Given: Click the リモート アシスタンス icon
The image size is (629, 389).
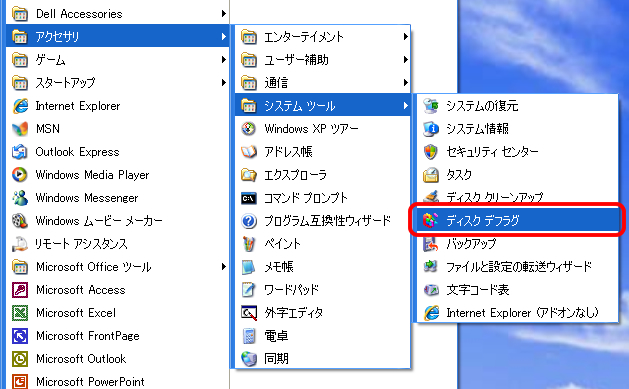Looking at the screenshot, I should (x=20, y=244).
